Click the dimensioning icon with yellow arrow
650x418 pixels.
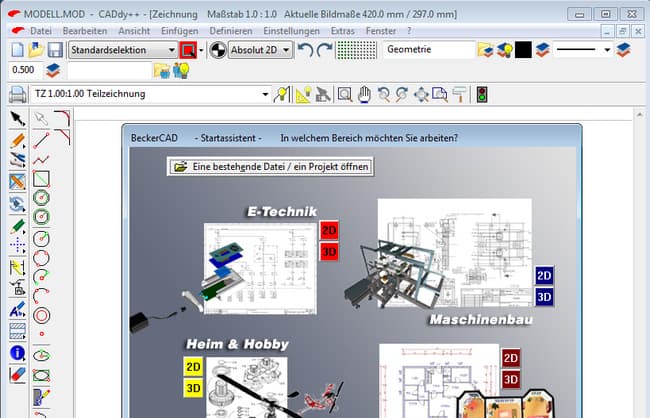click(18, 267)
